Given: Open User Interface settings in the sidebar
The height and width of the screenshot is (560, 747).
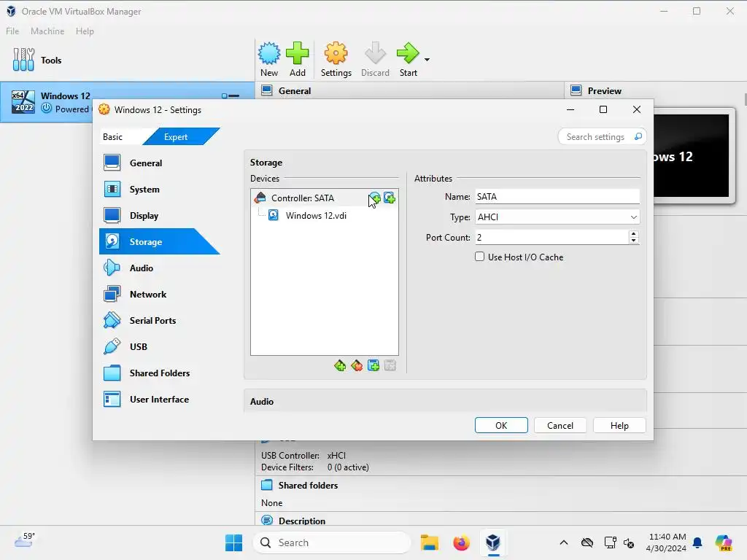Looking at the screenshot, I should pos(159,399).
